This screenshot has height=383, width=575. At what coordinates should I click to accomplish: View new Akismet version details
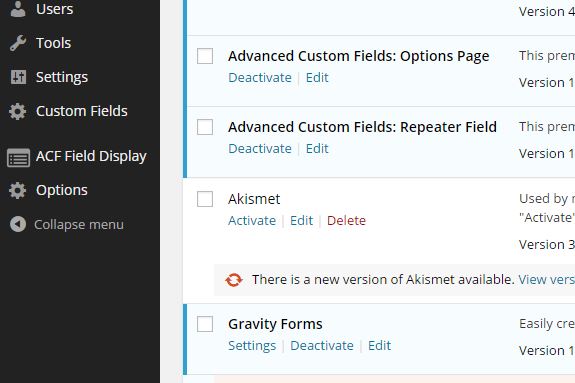pyautogui.click(x=546, y=280)
